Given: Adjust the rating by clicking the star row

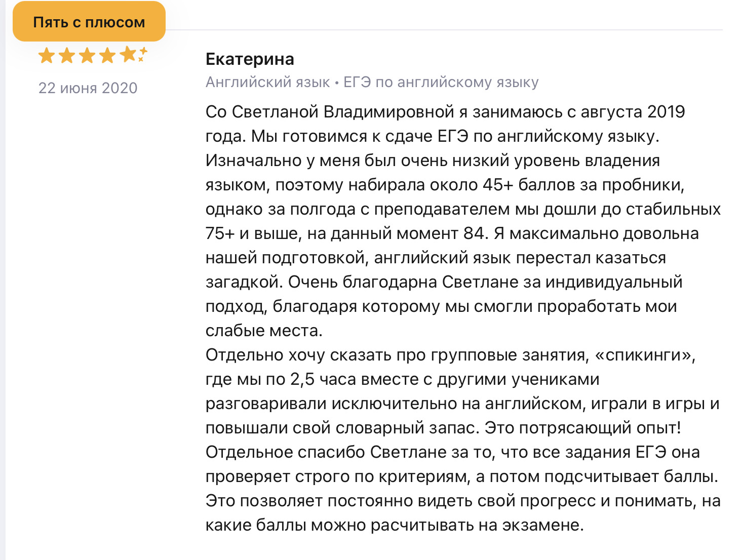Looking at the screenshot, I should point(87,55).
